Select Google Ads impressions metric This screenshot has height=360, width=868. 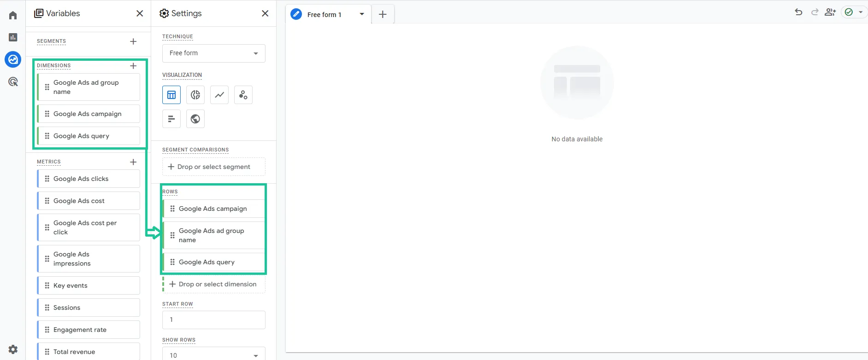(89, 259)
